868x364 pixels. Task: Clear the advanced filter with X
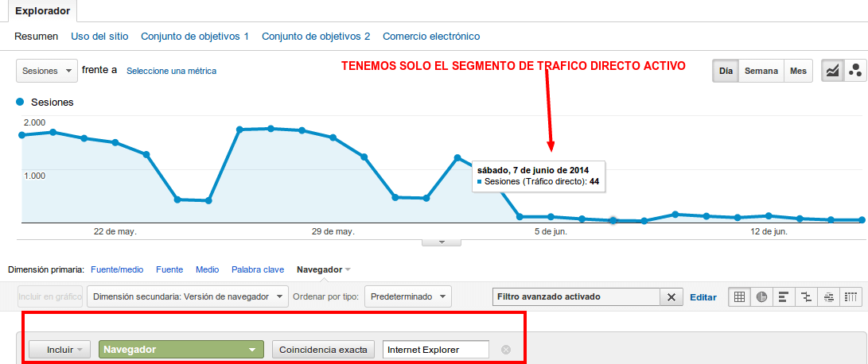(671, 297)
